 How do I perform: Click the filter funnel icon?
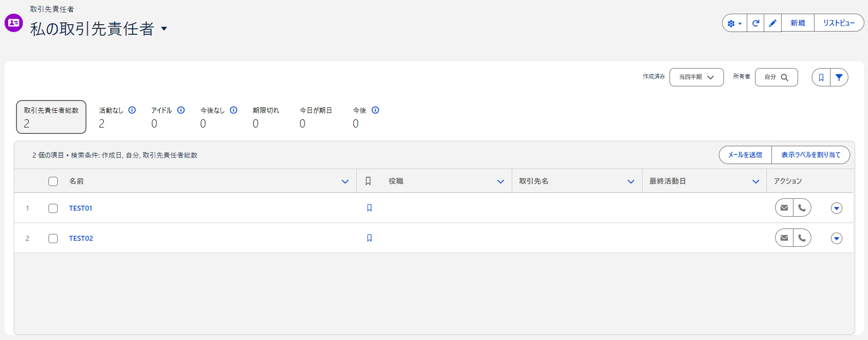pos(839,77)
